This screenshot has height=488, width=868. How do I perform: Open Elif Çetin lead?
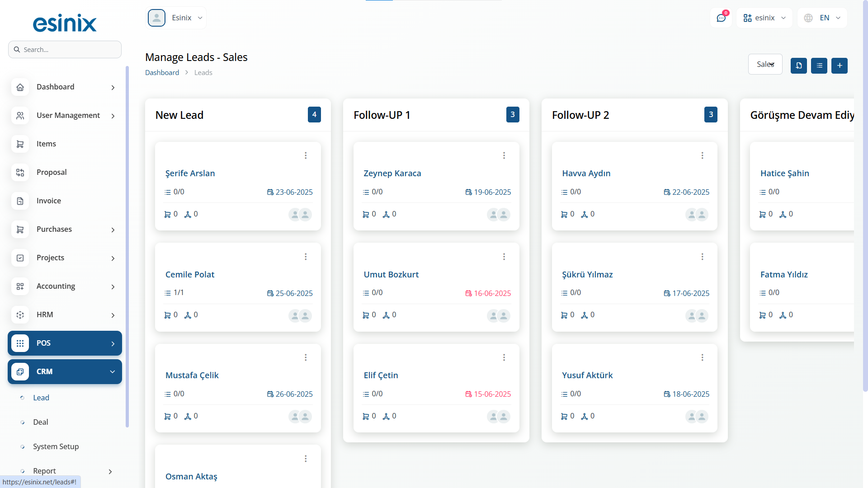tap(381, 375)
